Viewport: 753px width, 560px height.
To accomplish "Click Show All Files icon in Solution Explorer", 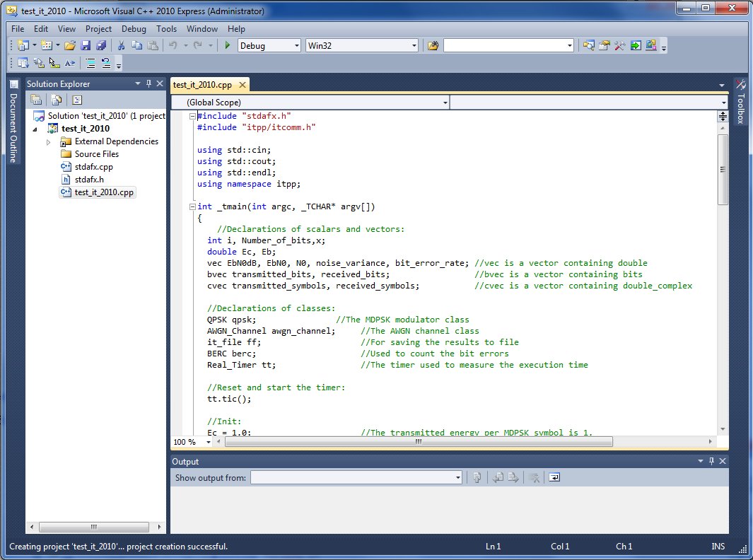I will pyautogui.click(x=56, y=100).
